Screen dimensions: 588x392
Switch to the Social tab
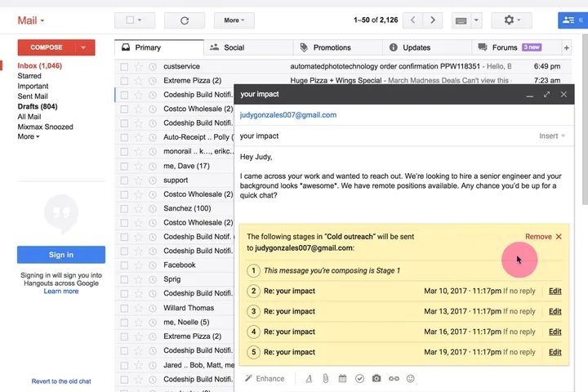[x=248, y=47]
